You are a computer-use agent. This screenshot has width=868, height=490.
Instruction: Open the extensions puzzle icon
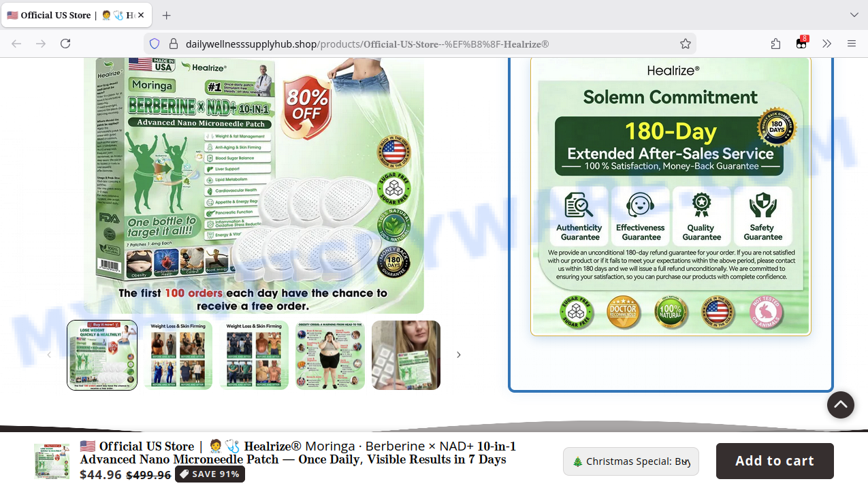[x=775, y=44]
